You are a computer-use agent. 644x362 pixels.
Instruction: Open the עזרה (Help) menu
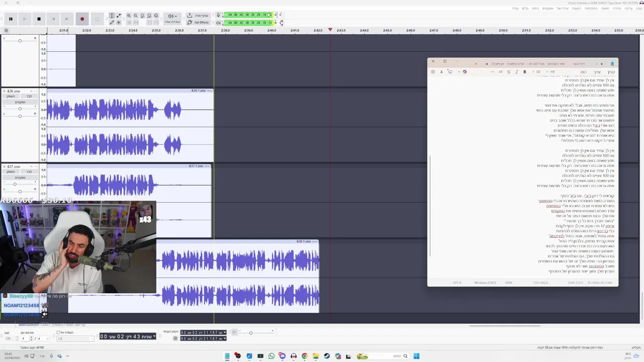[x=515, y=9]
